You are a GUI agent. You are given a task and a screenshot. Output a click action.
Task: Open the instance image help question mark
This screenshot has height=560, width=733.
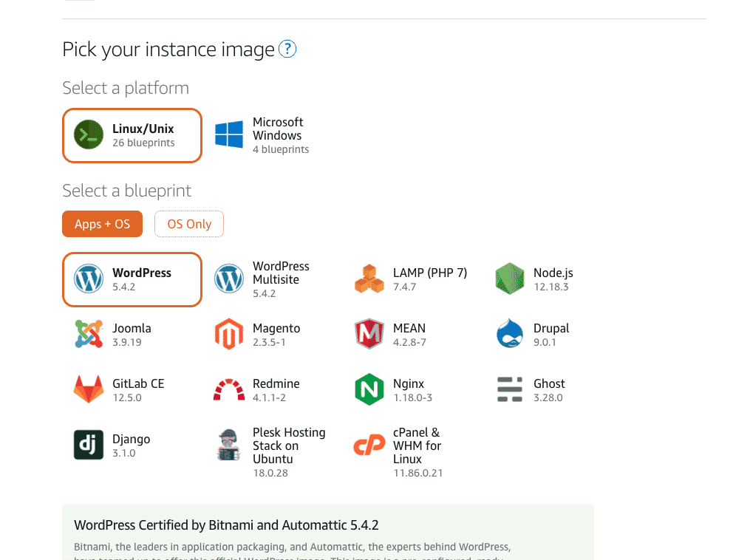[x=287, y=49]
